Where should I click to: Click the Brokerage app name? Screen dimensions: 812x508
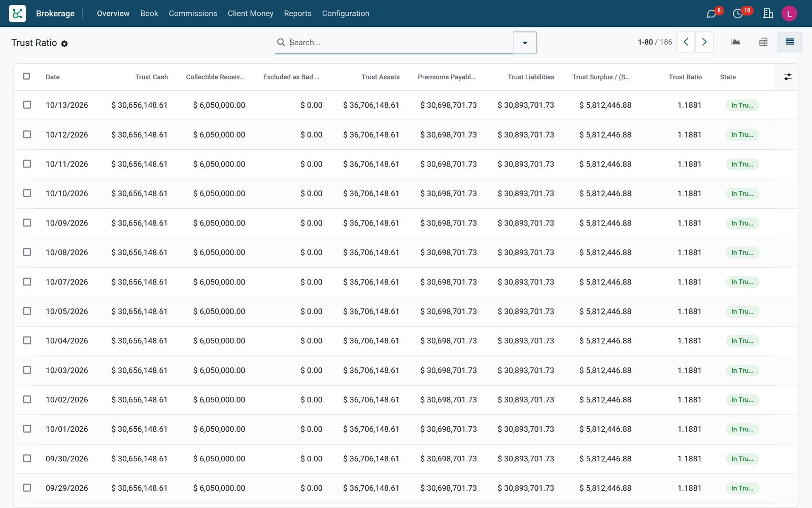pyautogui.click(x=55, y=14)
